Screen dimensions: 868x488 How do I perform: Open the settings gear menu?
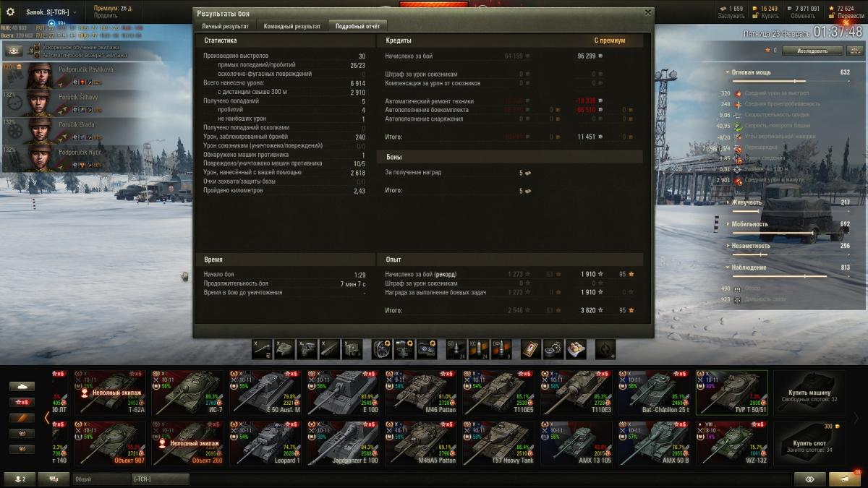(10, 12)
